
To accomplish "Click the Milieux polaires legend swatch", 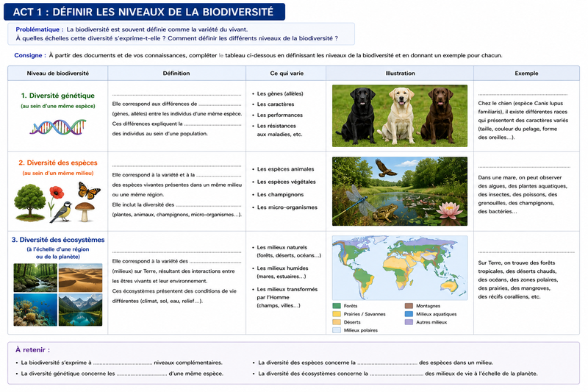I will point(337,330).
